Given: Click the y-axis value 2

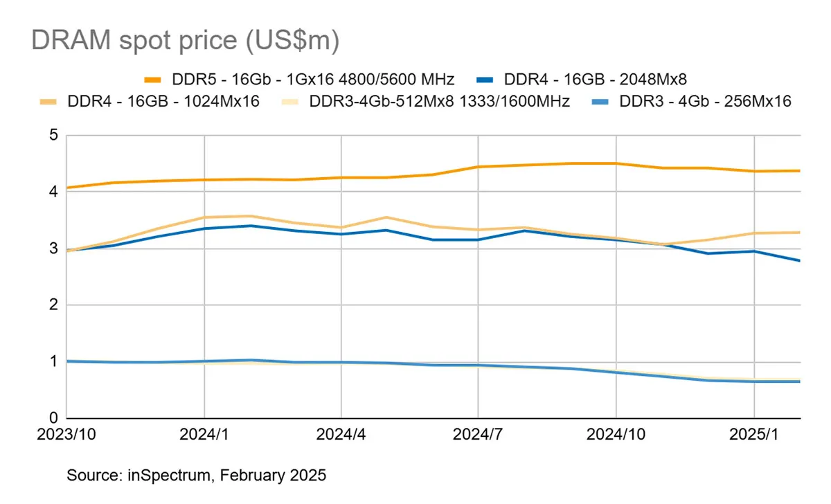Looking at the screenshot, I should pos(53,305).
